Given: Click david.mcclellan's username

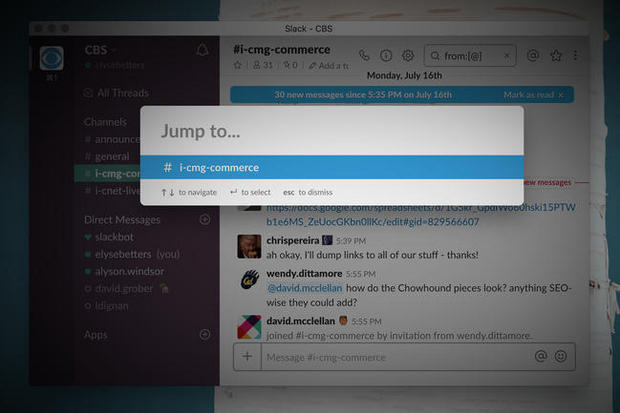Looking at the screenshot, I should [301, 320].
